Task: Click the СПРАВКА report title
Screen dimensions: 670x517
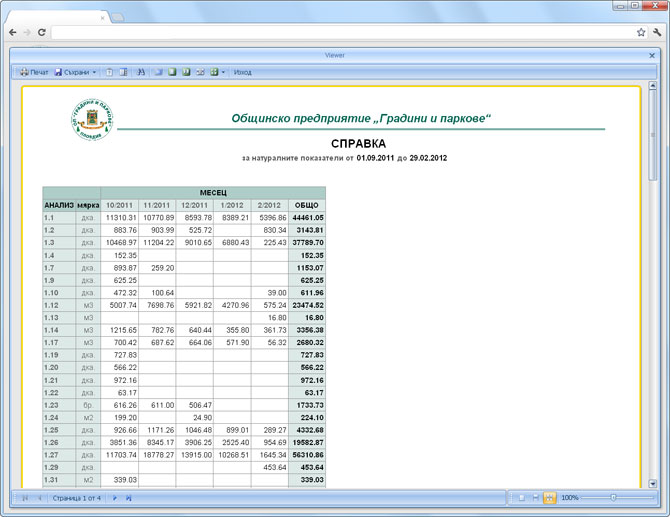Action: (x=358, y=144)
